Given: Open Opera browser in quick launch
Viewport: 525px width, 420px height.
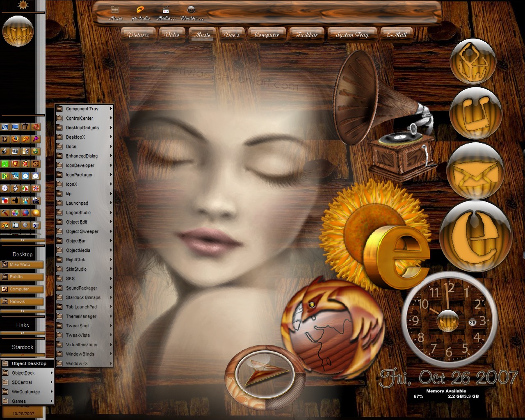Looking at the screenshot, I should (36, 127).
